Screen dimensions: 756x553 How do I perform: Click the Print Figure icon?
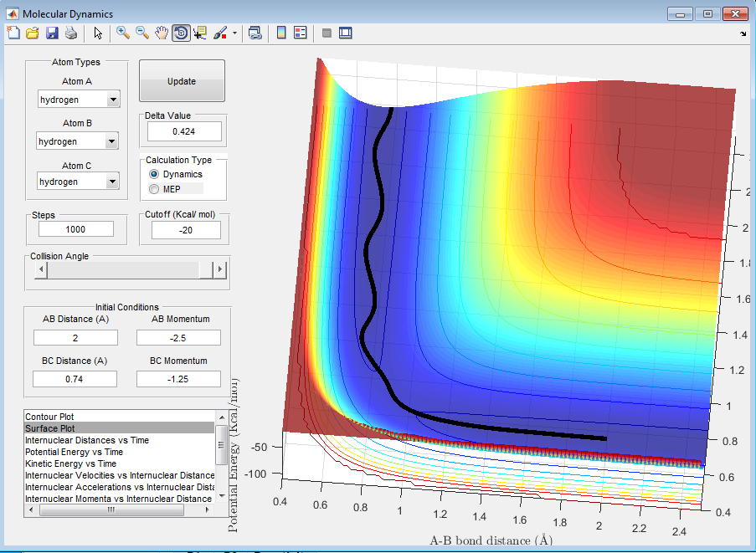(71, 33)
